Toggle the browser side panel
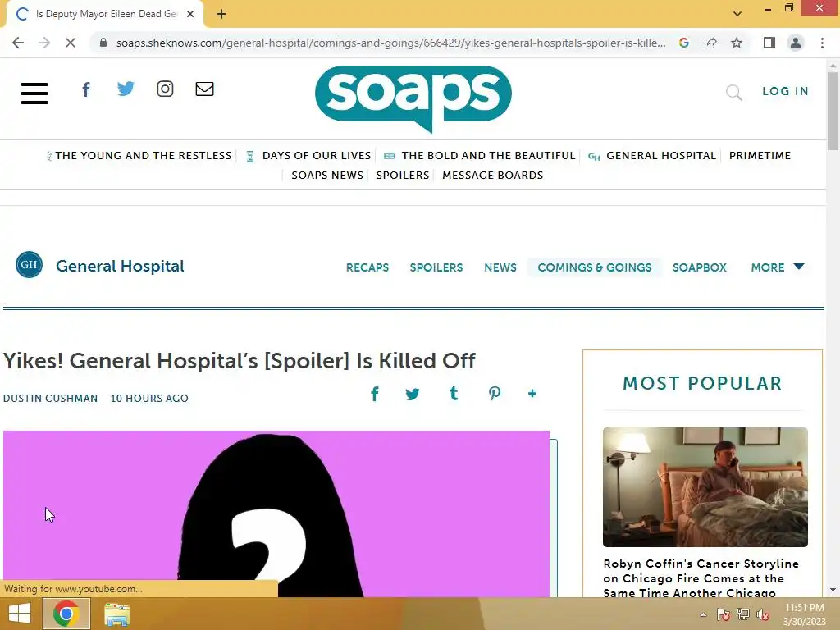Viewport: 840px width, 630px height. pyautogui.click(x=769, y=43)
